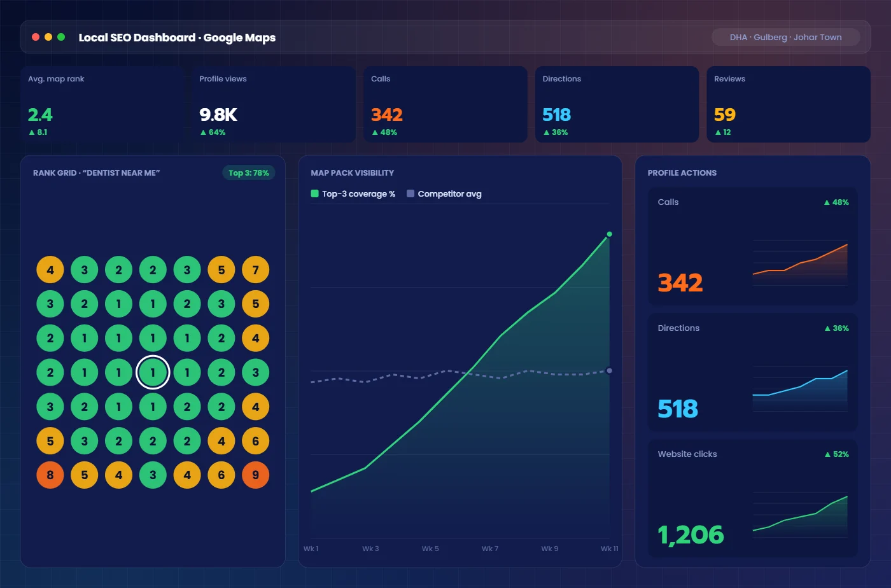891x588 pixels.
Task: Click the 2.4 average map rank value
Action: 40,115
